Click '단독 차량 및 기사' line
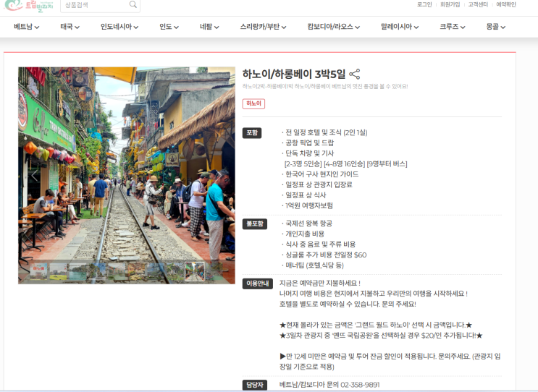Viewport: 538px width, 392px height. [x=308, y=153]
